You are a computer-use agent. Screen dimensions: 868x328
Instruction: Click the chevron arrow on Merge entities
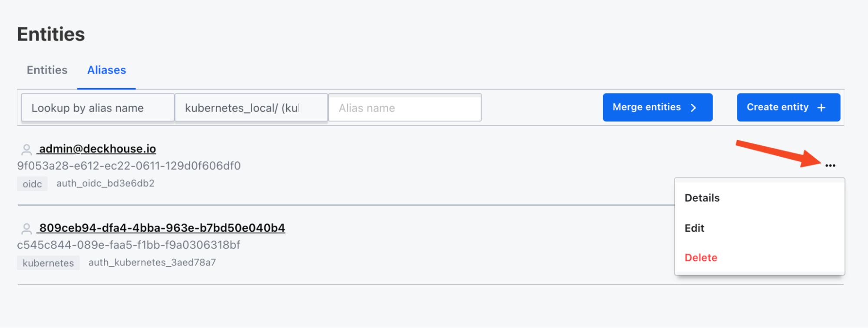coord(693,108)
